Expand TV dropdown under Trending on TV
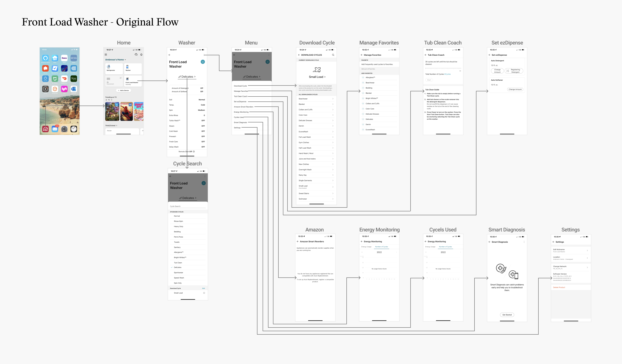Viewport: 622px width, 364px height. pos(109,100)
